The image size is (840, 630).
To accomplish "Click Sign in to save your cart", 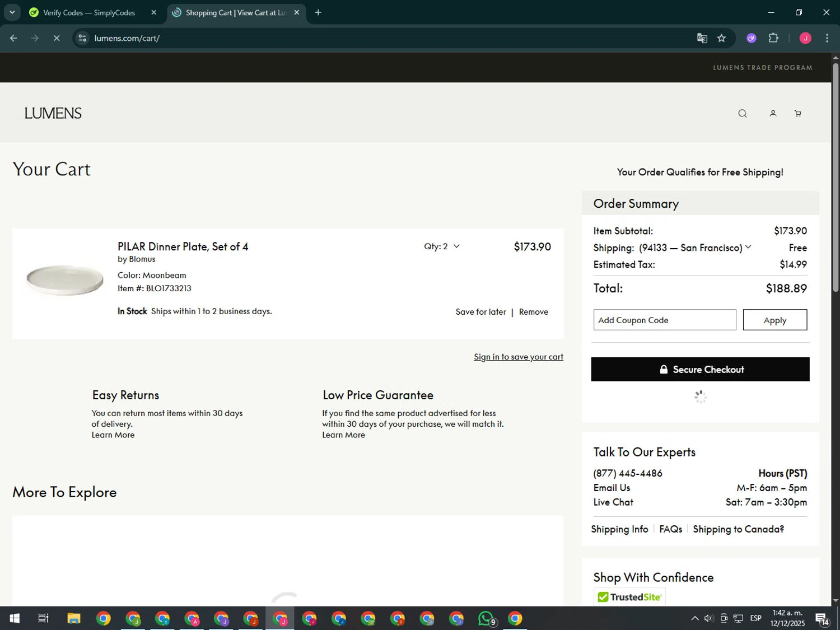I will pos(518,357).
